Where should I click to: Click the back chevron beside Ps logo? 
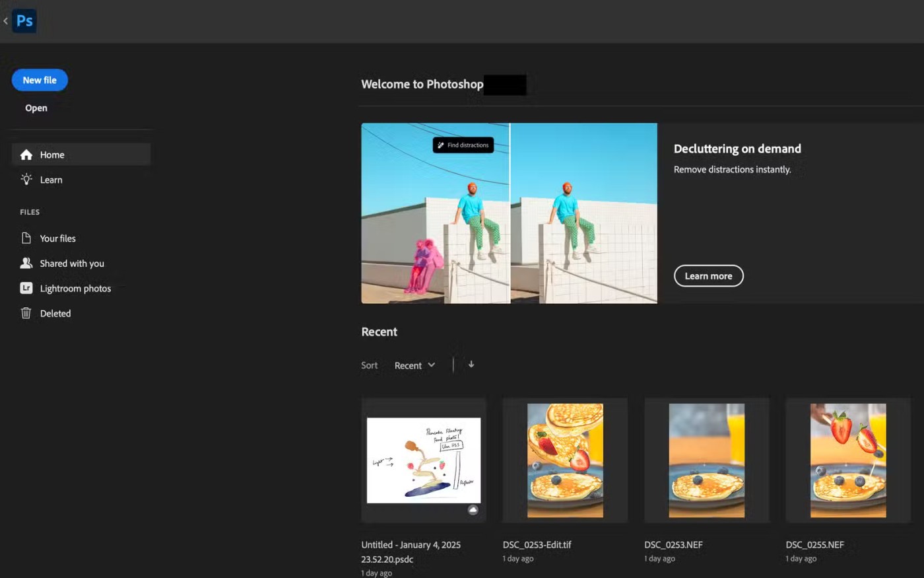5,20
